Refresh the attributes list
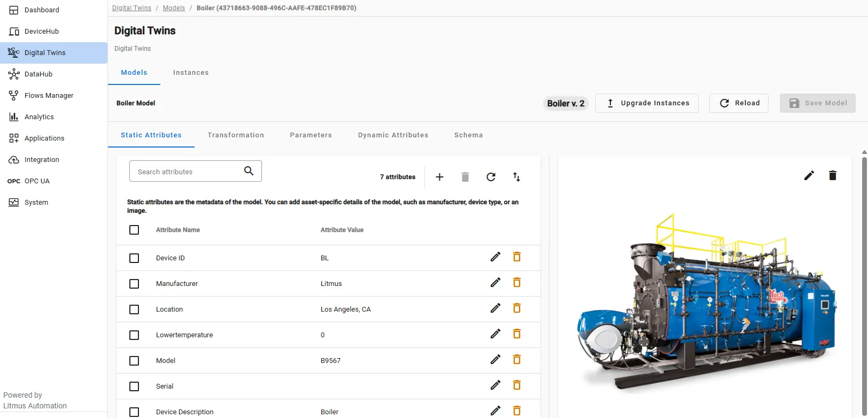Viewport: 868px width, 418px height. 491,177
